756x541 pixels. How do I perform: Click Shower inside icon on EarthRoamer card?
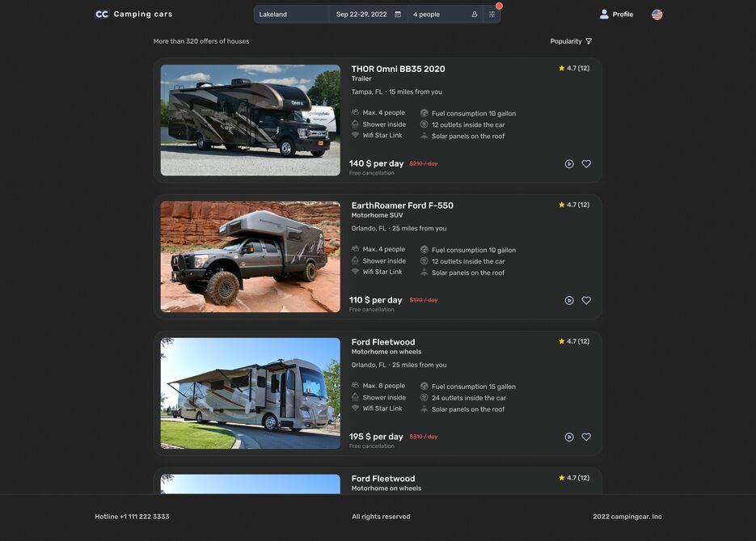coord(355,260)
